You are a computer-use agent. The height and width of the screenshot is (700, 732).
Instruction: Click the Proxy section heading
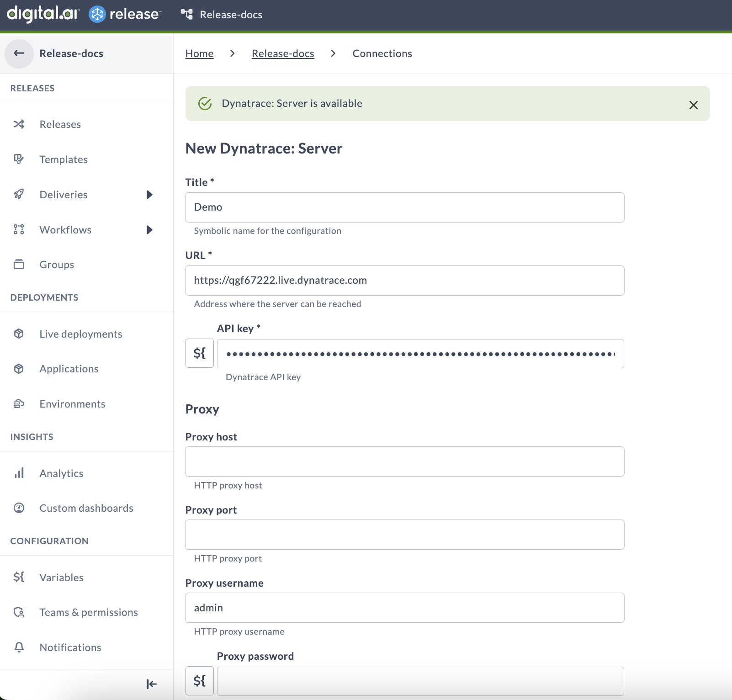pos(202,409)
